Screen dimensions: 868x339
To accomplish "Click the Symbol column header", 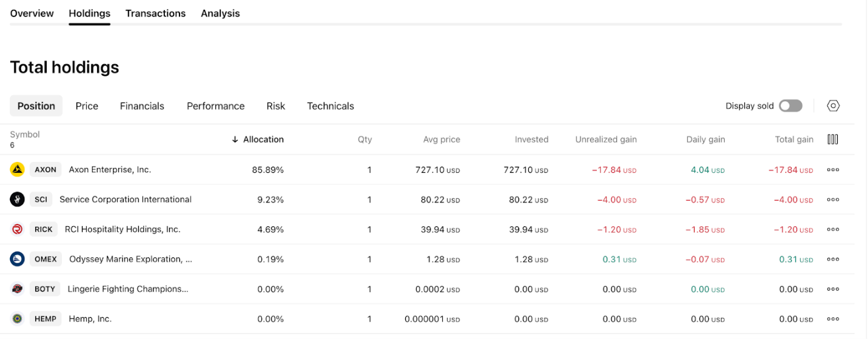I will point(25,135).
